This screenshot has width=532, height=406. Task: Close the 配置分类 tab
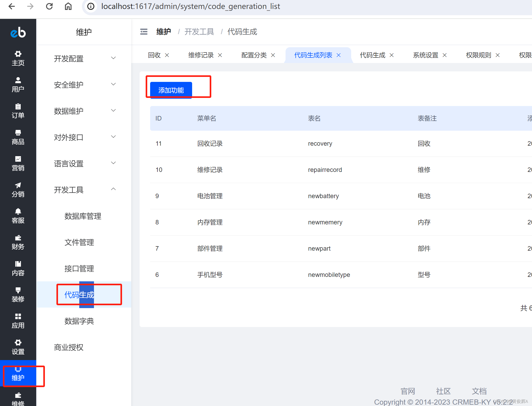point(273,55)
